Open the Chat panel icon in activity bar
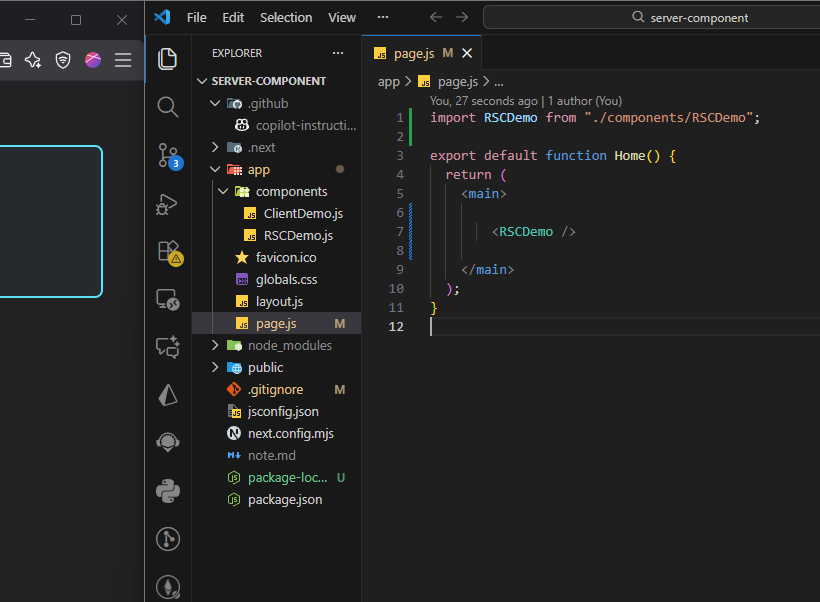The width and height of the screenshot is (820, 602). [168, 347]
